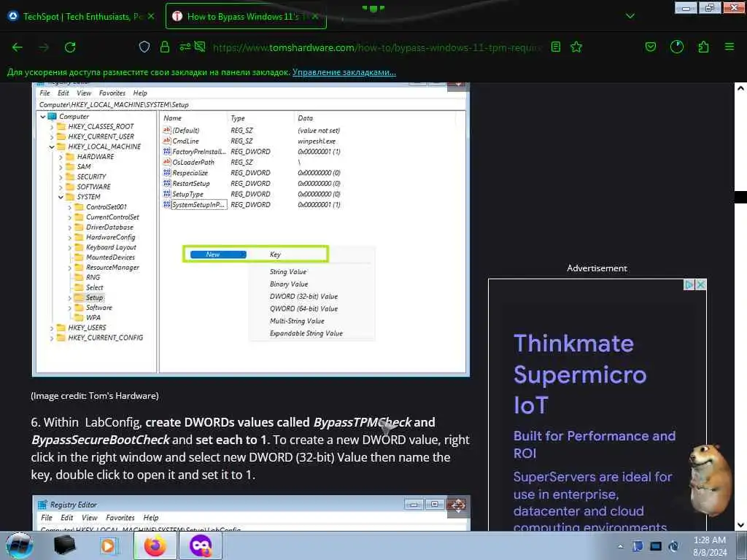Reload the Tom's Hardware page
The height and width of the screenshot is (560, 747).
point(70,47)
